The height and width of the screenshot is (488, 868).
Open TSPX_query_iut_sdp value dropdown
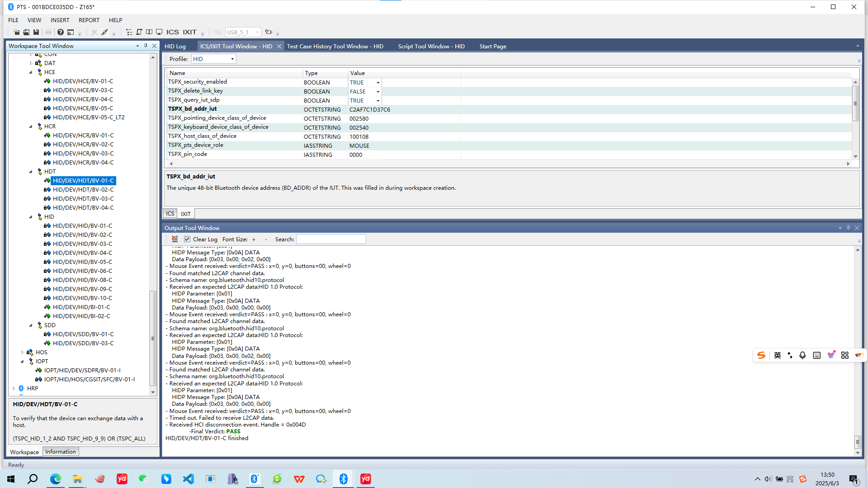[x=378, y=101]
